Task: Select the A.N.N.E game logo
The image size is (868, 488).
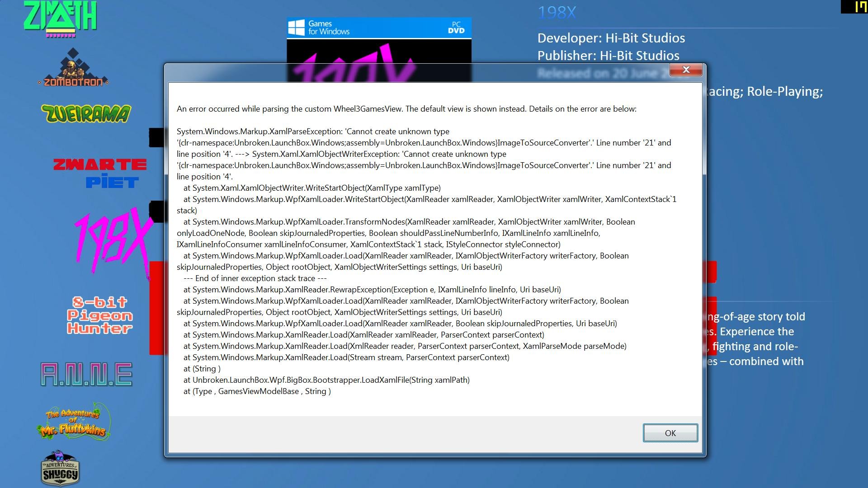Action: click(x=86, y=374)
